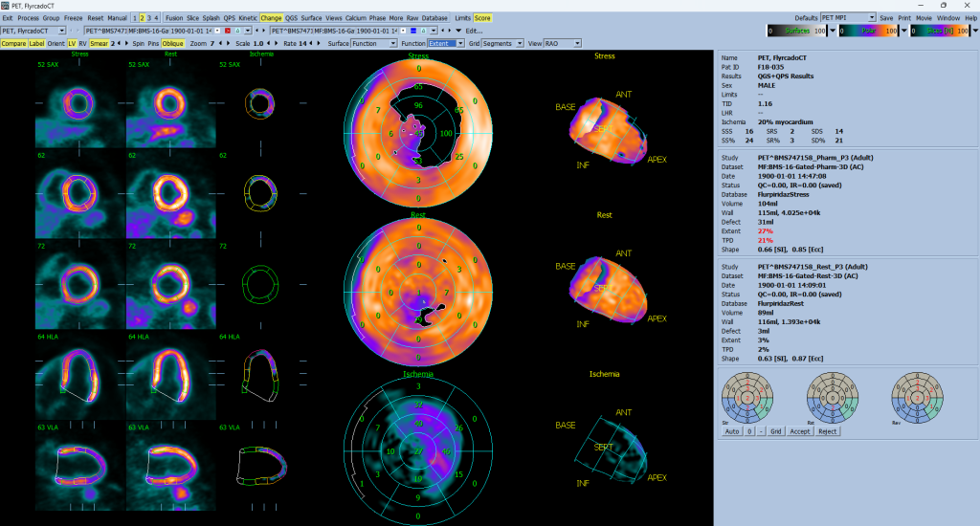
Task: Enable the Spin toggle
Action: point(138,44)
